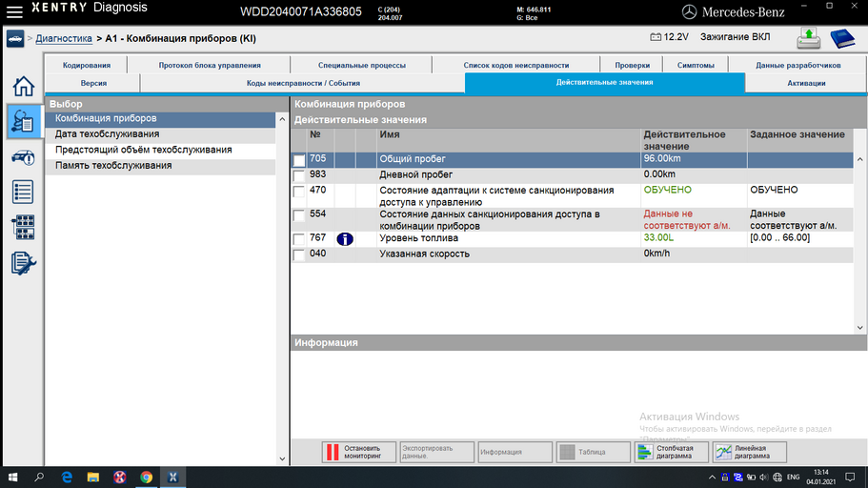Click the print/export tray icon top right

[808, 38]
